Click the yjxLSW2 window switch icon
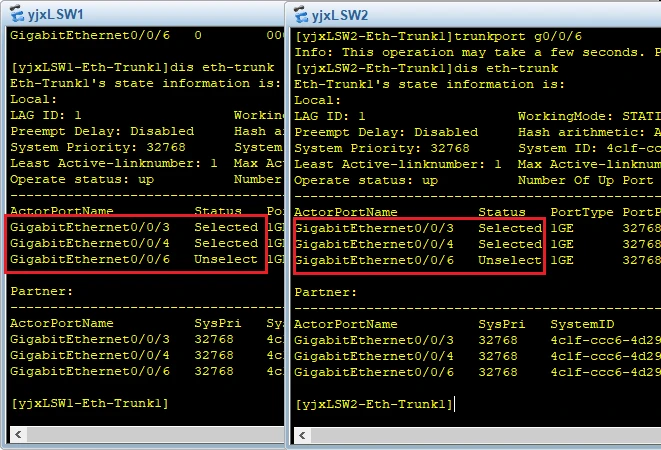This screenshot has width=661, height=450. pos(299,15)
